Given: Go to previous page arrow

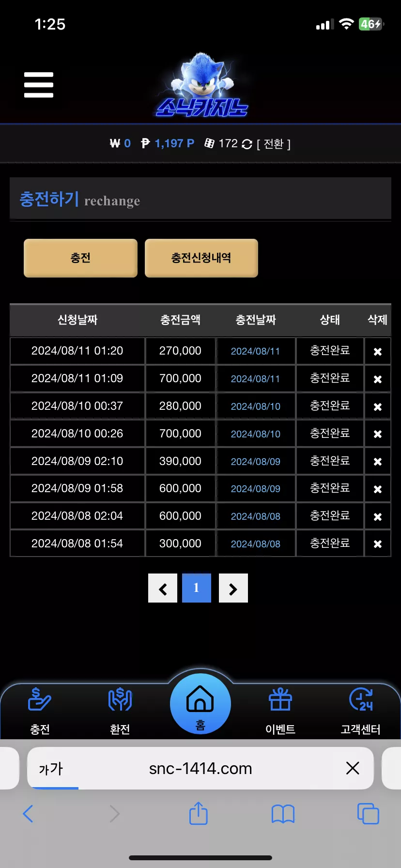Looking at the screenshot, I should tap(163, 589).
